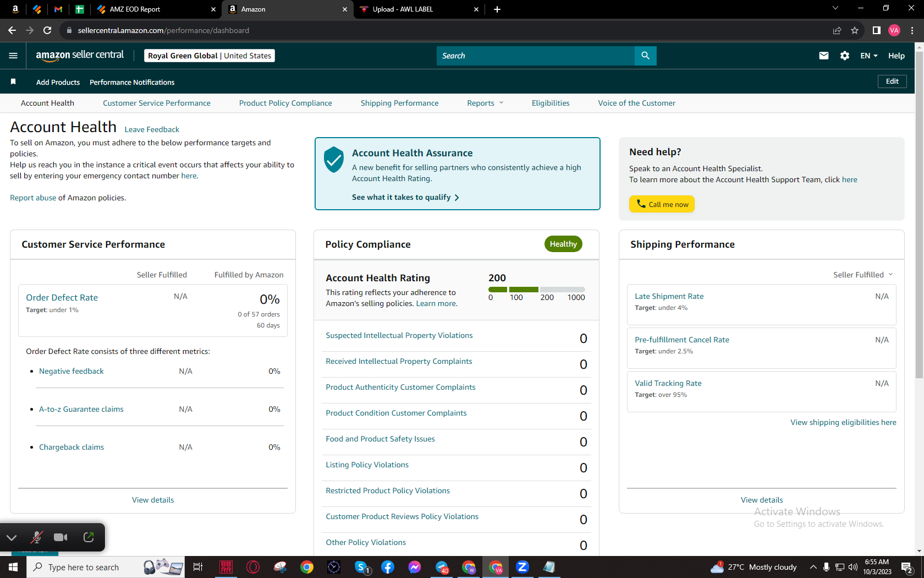
Task: Open a new browser tab
Action: point(497,9)
